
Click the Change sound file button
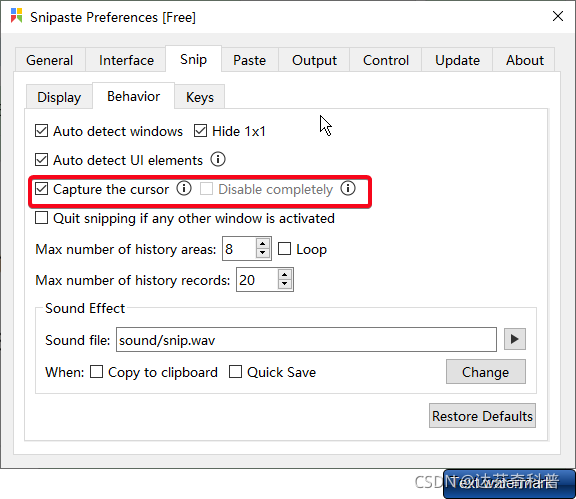click(x=486, y=372)
